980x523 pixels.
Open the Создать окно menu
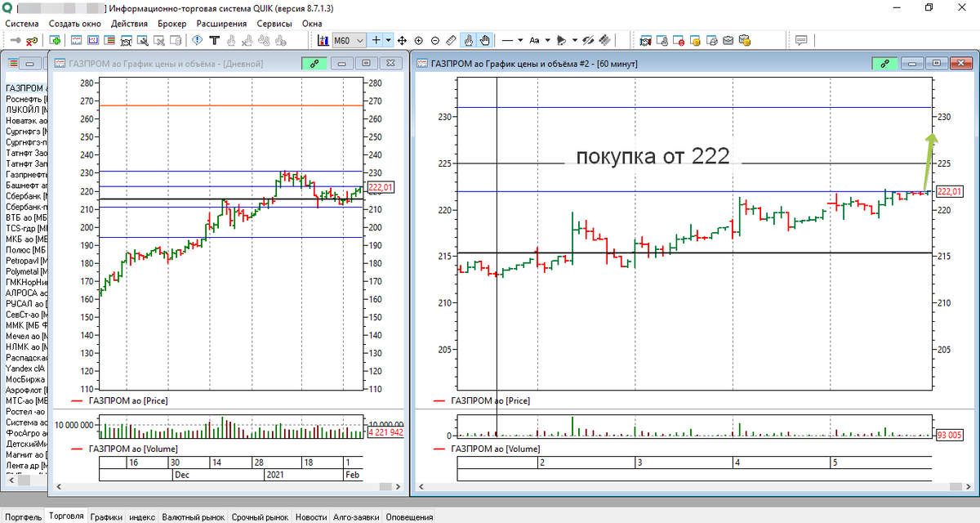[75, 24]
